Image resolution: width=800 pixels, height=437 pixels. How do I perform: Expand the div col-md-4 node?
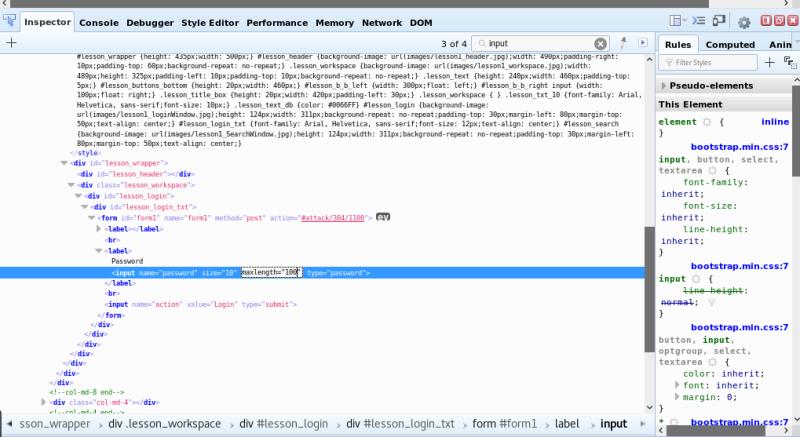43,402
